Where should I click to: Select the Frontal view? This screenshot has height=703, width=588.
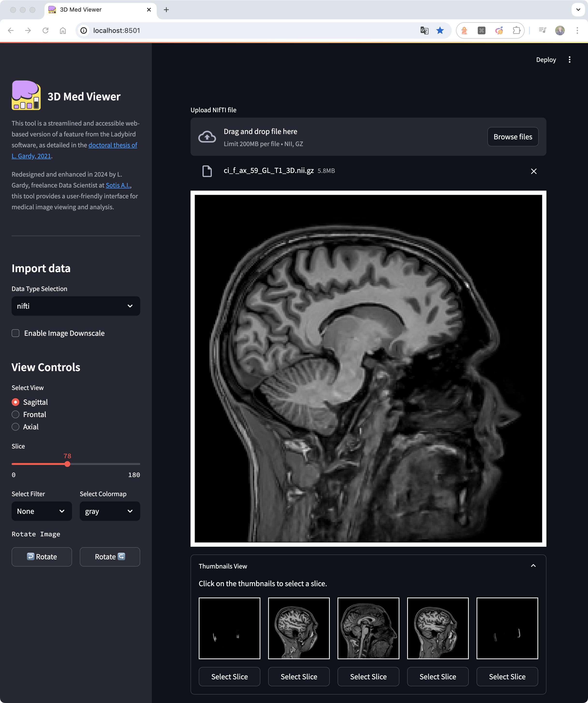(x=15, y=414)
